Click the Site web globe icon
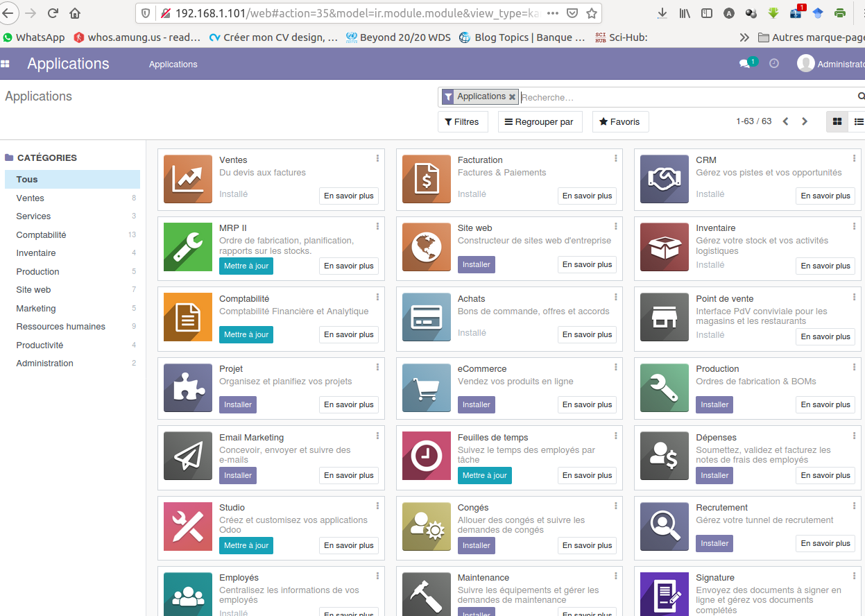This screenshot has height=616, width=865. tap(427, 247)
